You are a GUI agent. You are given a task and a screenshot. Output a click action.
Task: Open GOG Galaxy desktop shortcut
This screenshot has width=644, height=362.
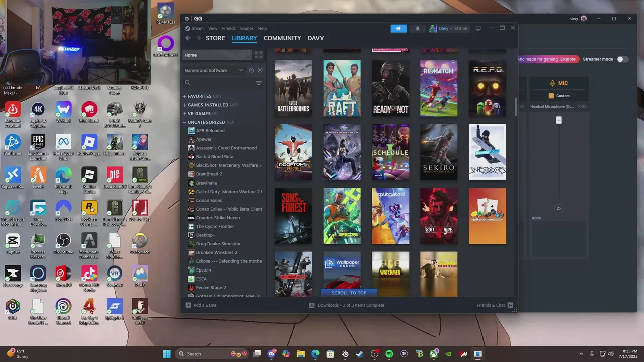pos(166,46)
